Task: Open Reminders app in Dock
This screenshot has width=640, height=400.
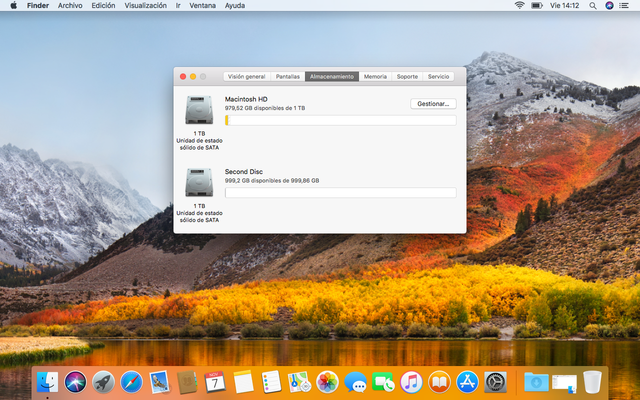Action: point(271,382)
